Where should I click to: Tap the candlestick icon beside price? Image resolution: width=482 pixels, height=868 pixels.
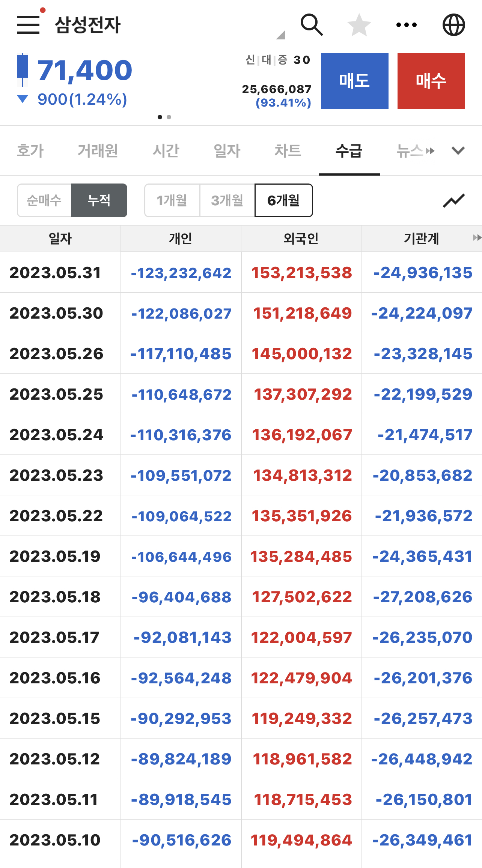(23, 70)
